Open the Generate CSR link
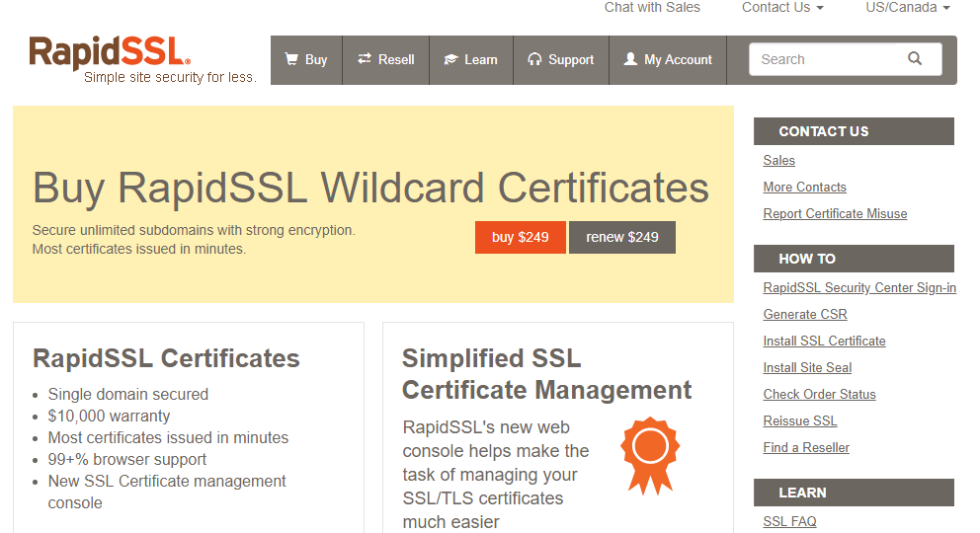Viewport: 980px width, 533px height. [x=805, y=315]
